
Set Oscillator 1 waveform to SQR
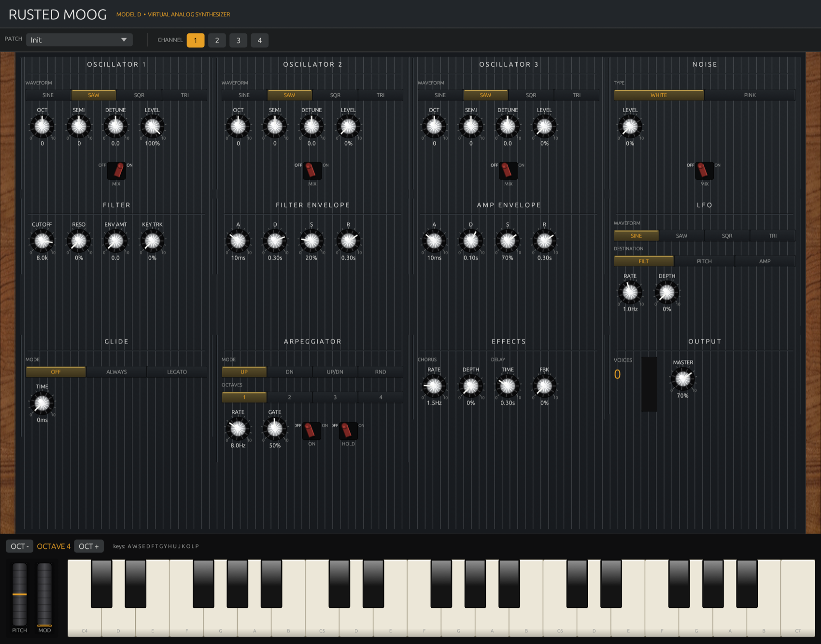139,95
